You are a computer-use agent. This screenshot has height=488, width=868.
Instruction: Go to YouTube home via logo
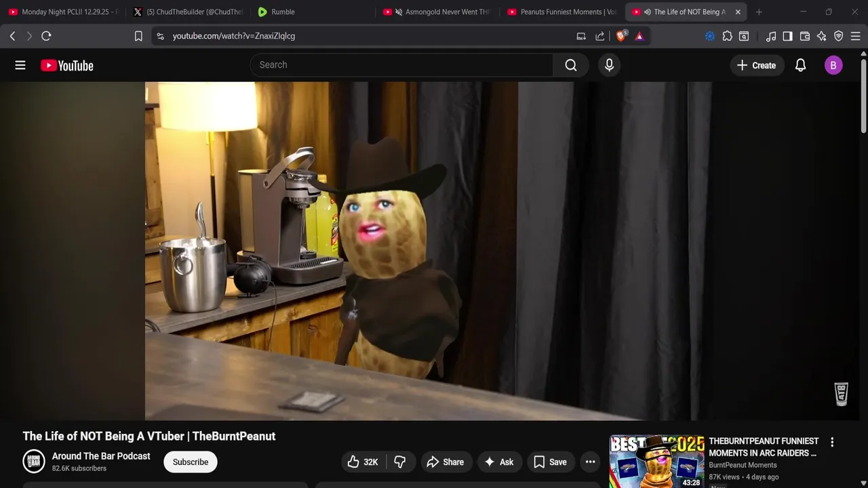click(x=66, y=65)
